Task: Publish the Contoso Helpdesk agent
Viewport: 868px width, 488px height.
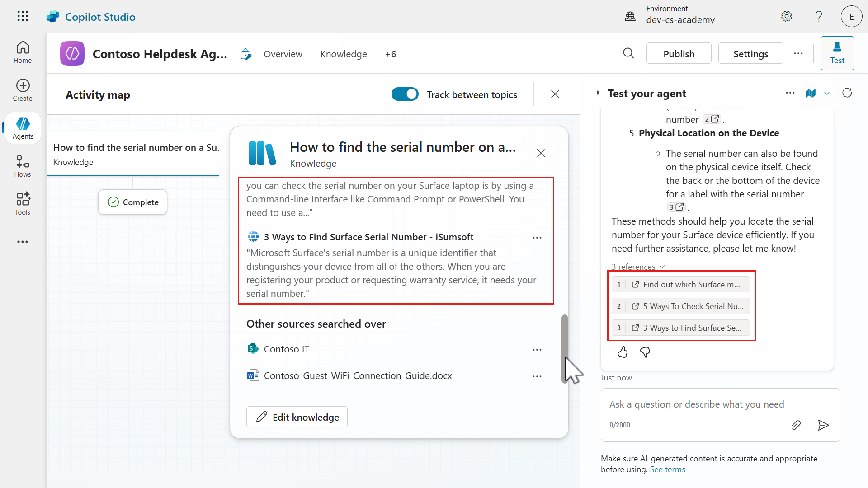Action: click(x=679, y=53)
